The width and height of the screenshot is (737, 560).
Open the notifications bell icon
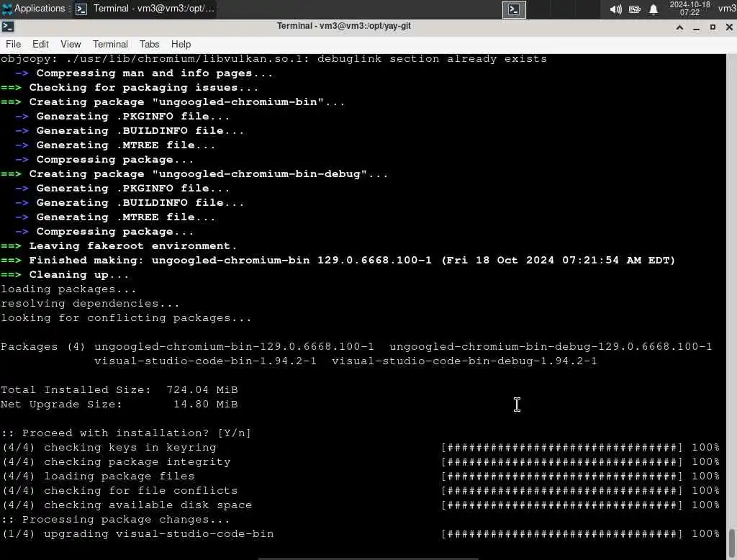tap(654, 9)
